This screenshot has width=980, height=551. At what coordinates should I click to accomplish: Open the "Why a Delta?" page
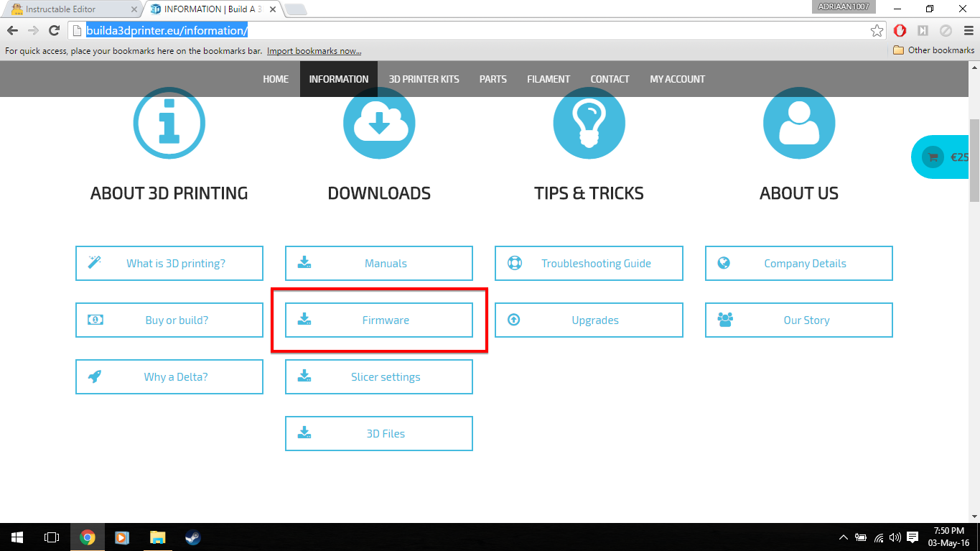[169, 376]
